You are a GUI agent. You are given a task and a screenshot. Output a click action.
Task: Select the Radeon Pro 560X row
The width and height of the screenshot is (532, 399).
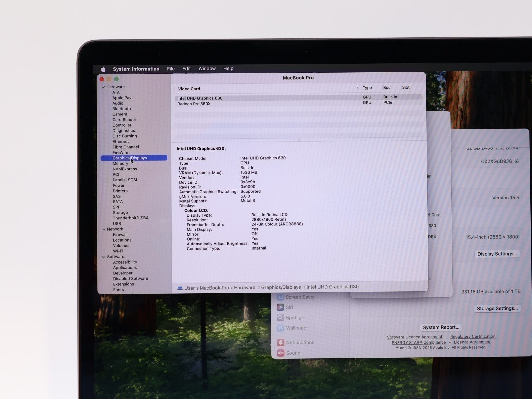coord(298,103)
